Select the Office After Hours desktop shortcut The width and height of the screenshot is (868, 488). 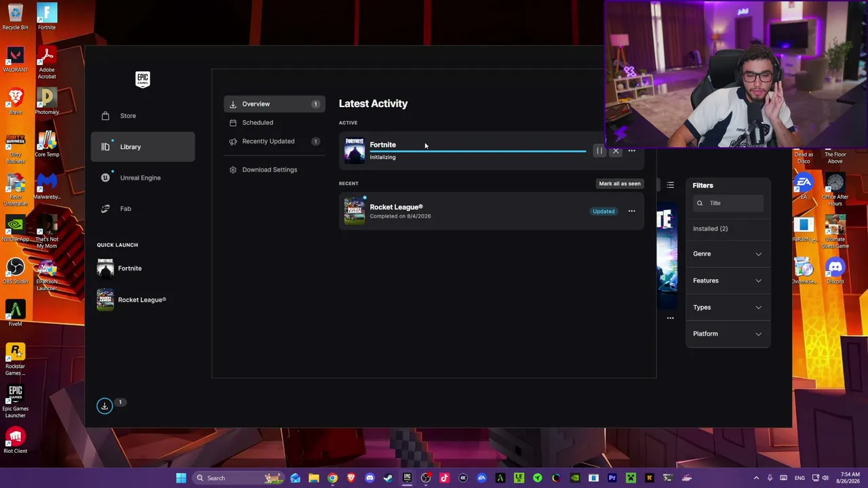pyautogui.click(x=835, y=190)
